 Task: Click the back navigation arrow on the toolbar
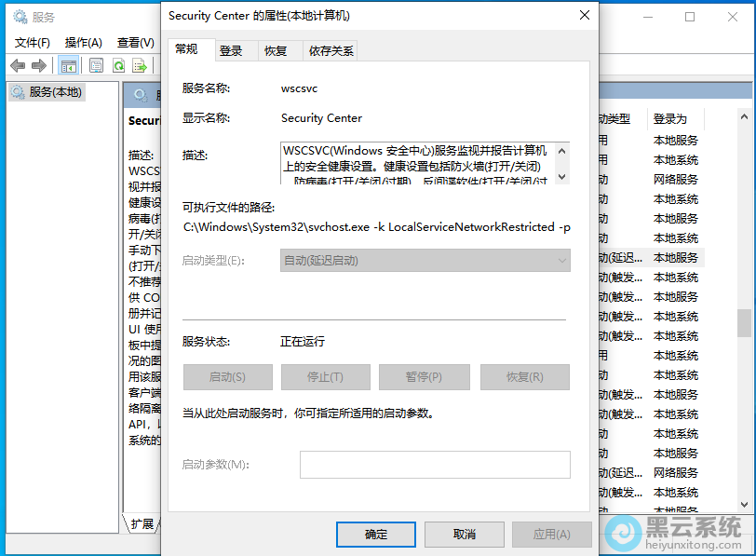[x=17, y=65]
